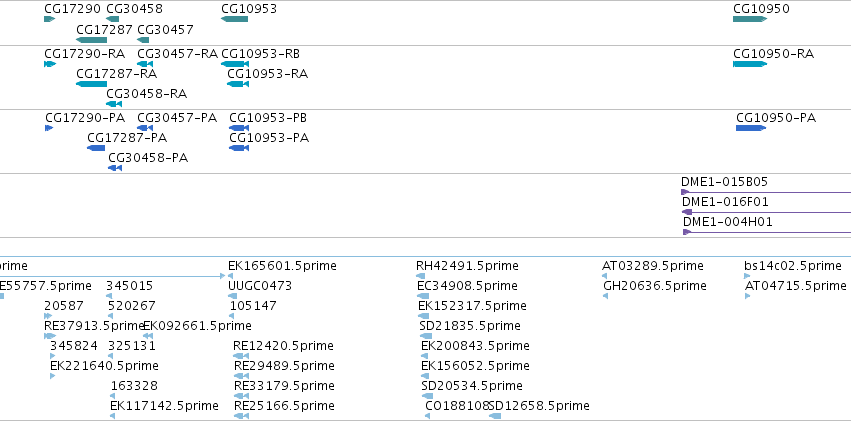Click the CG10953-PB protein glyph
This screenshot has width=851, height=421.
[x=239, y=128]
